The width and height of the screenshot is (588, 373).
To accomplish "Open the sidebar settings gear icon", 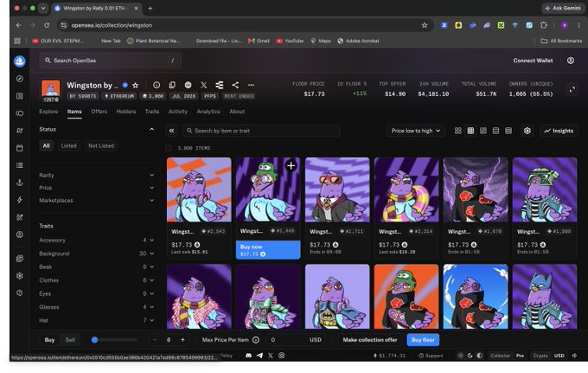I will pos(20,276).
